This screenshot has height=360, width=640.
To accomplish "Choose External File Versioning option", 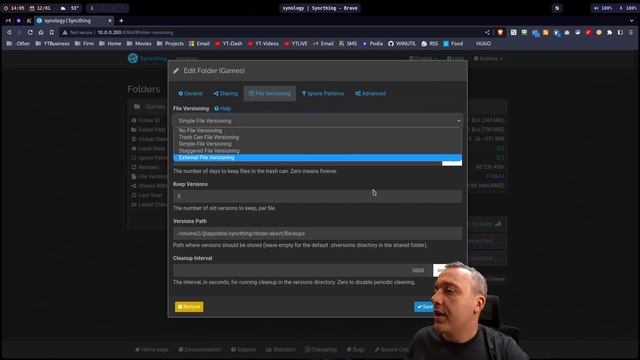I will (318, 158).
